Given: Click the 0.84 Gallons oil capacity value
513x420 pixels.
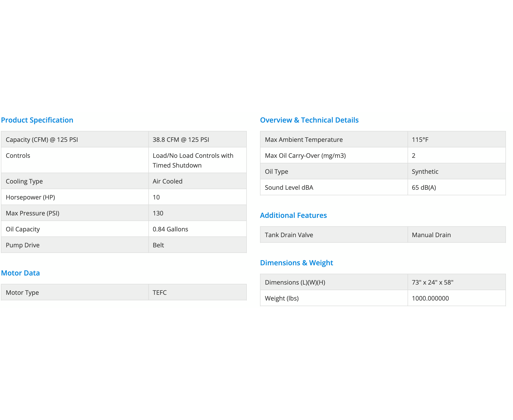Looking at the screenshot, I should [170, 229].
